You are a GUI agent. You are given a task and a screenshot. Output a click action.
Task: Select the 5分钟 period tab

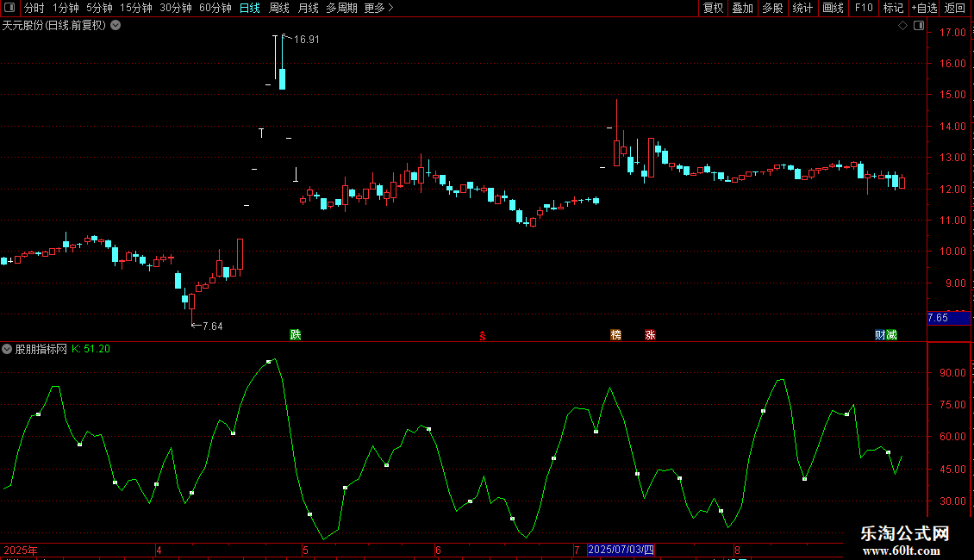click(99, 8)
